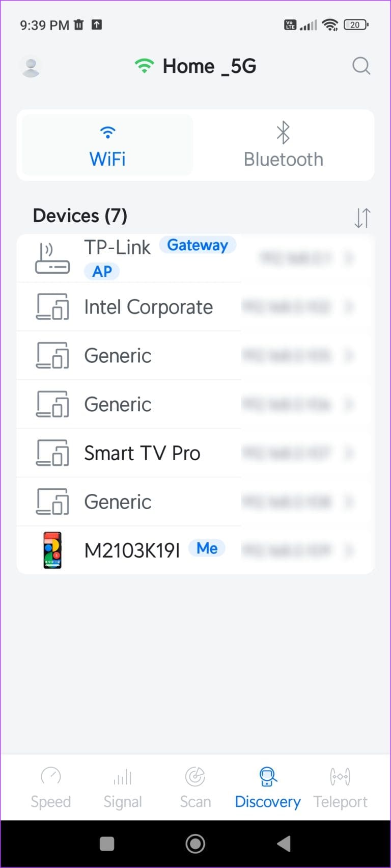Select the M2103K19I phone thumbnail
The image size is (391, 868).
click(51, 549)
